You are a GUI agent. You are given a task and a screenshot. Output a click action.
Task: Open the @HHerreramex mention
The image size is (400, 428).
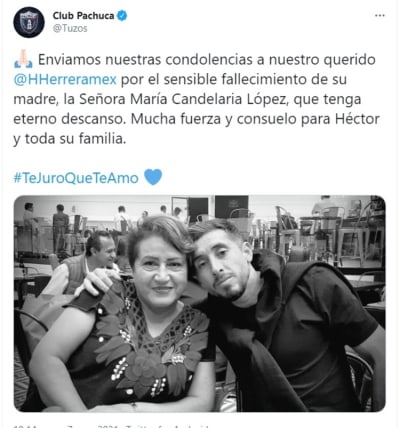pyautogui.click(x=65, y=80)
